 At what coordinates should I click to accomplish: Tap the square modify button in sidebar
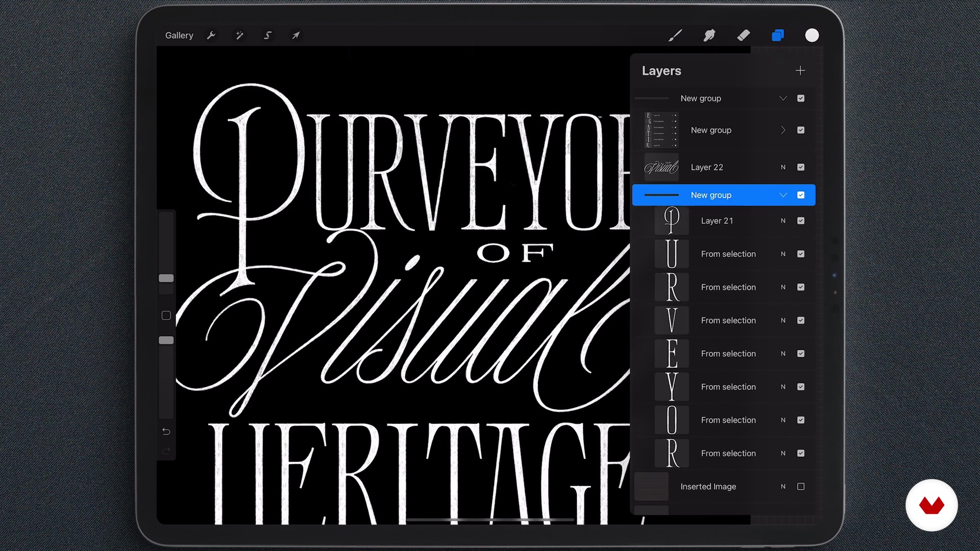tap(166, 315)
